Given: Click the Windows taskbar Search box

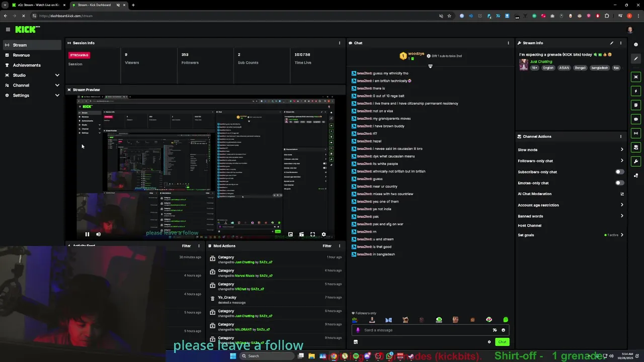Looking at the screenshot, I should [266, 356].
